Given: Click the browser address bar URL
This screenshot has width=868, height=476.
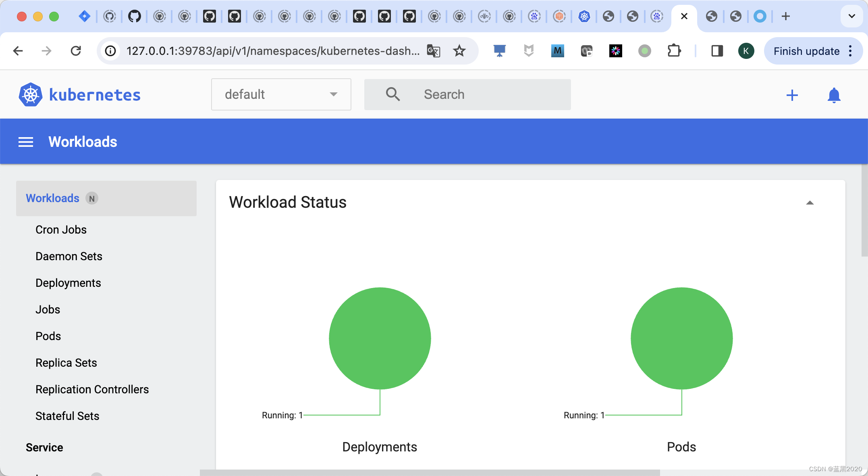Looking at the screenshot, I should point(273,51).
